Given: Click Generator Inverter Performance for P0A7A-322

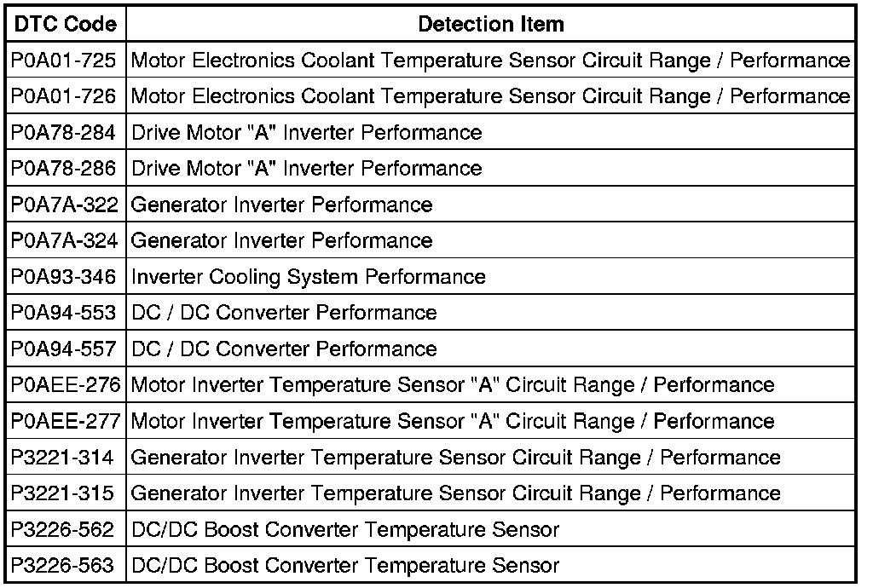Looking at the screenshot, I should pyautogui.click(x=281, y=205).
